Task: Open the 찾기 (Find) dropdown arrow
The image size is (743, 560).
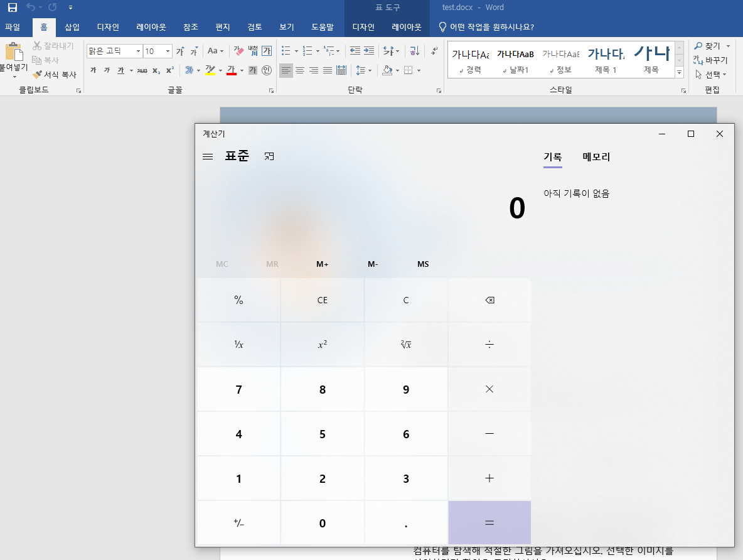Action: (x=729, y=46)
